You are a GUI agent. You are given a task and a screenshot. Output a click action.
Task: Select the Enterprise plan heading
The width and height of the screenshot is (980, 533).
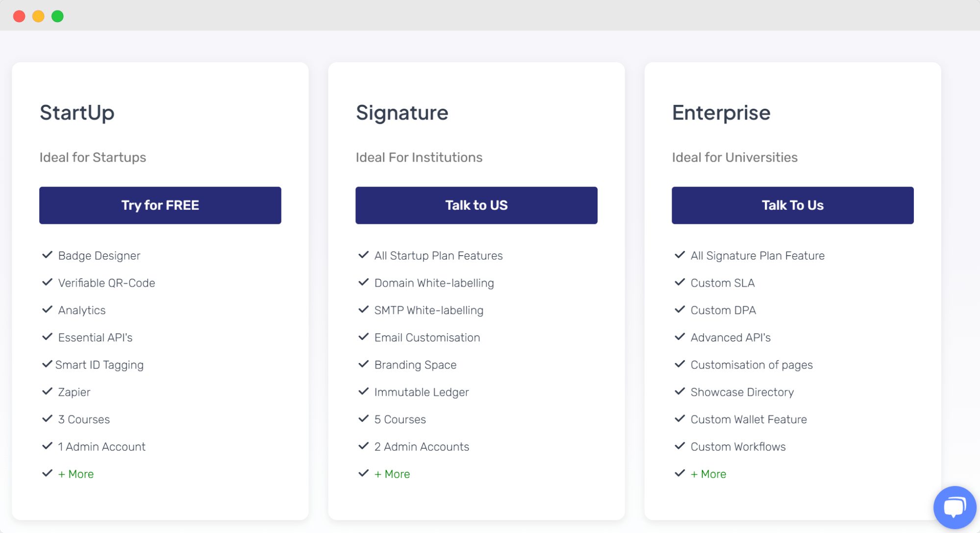pyautogui.click(x=721, y=113)
